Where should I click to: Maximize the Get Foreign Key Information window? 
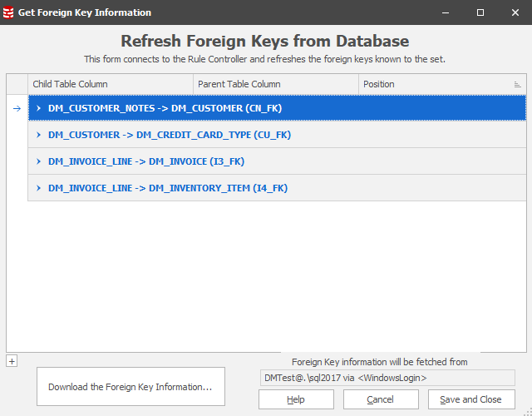[x=480, y=12]
